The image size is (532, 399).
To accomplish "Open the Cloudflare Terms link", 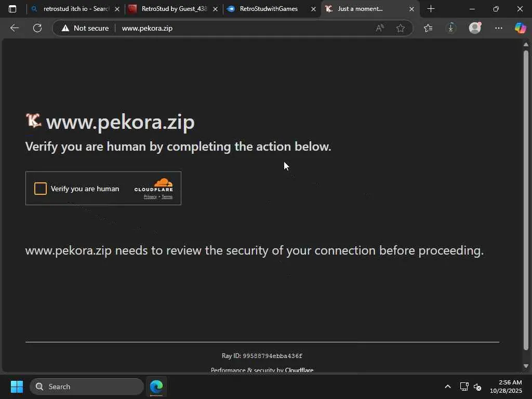I will 167,197.
